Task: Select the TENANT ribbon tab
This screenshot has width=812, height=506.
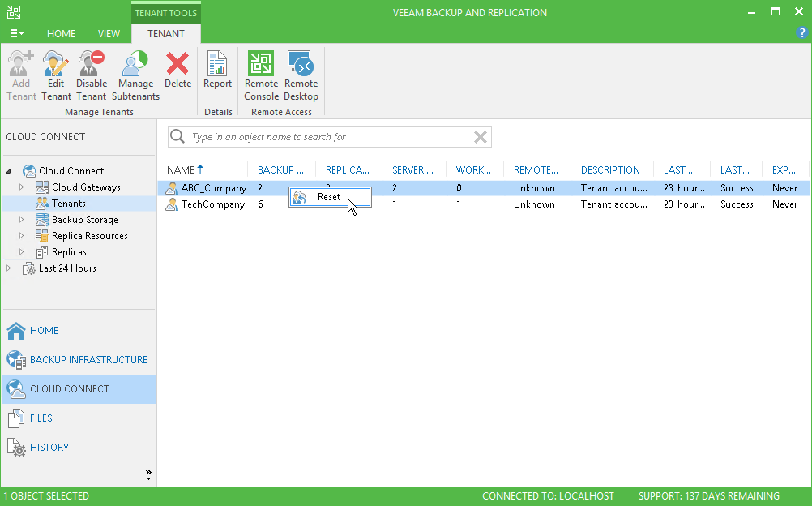Action: (165, 34)
